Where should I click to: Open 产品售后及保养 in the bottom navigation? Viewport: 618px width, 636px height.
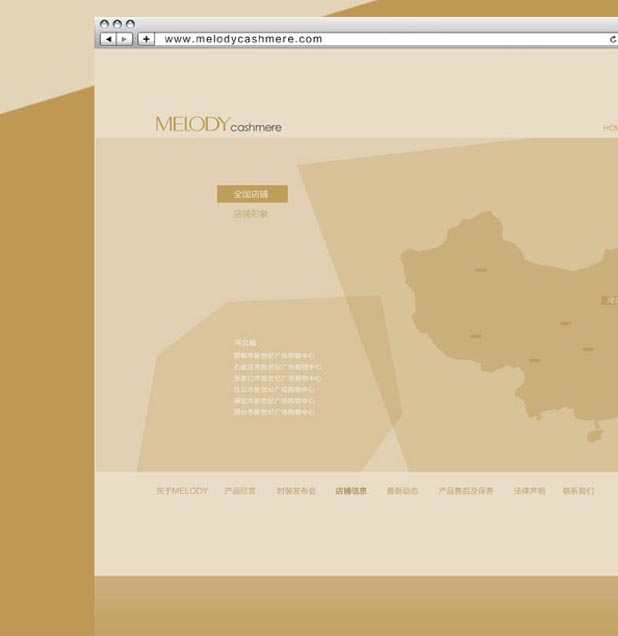tap(466, 491)
